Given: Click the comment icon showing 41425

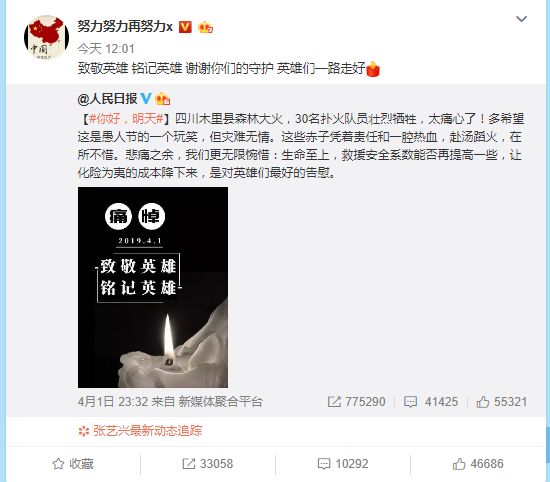Looking at the screenshot, I should [431, 402].
